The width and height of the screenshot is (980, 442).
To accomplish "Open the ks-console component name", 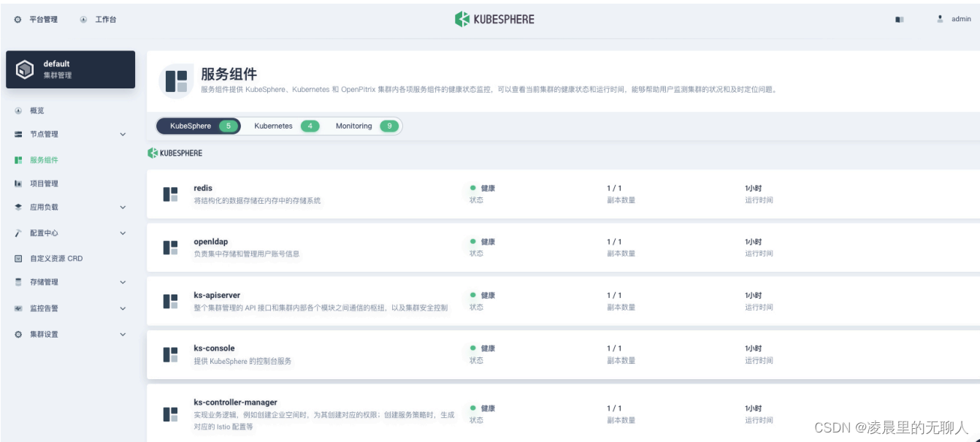I will pyautogui.click(x=214, y=348).
